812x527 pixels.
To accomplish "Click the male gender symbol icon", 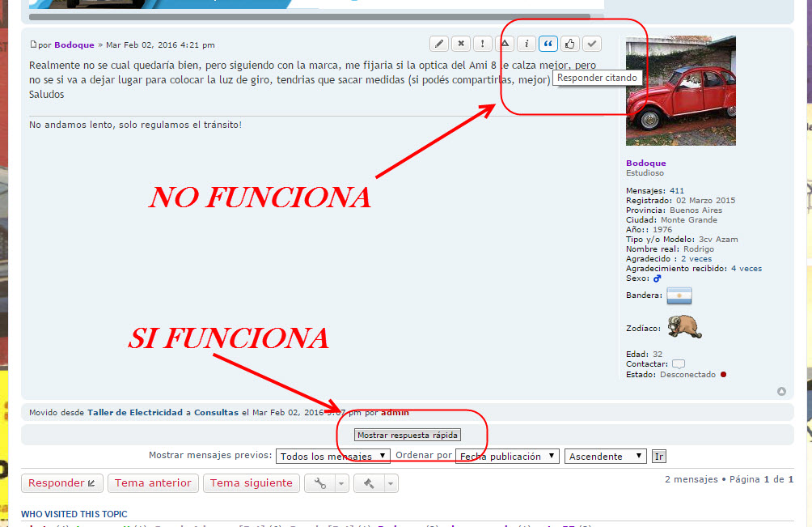I will coord(658,278).
